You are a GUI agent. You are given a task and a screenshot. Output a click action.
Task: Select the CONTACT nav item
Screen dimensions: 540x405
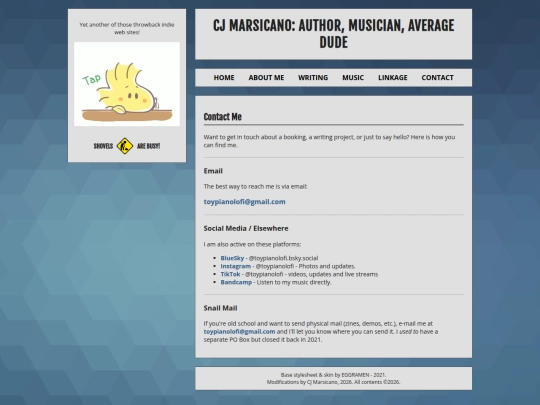click(x=437, y=78)
